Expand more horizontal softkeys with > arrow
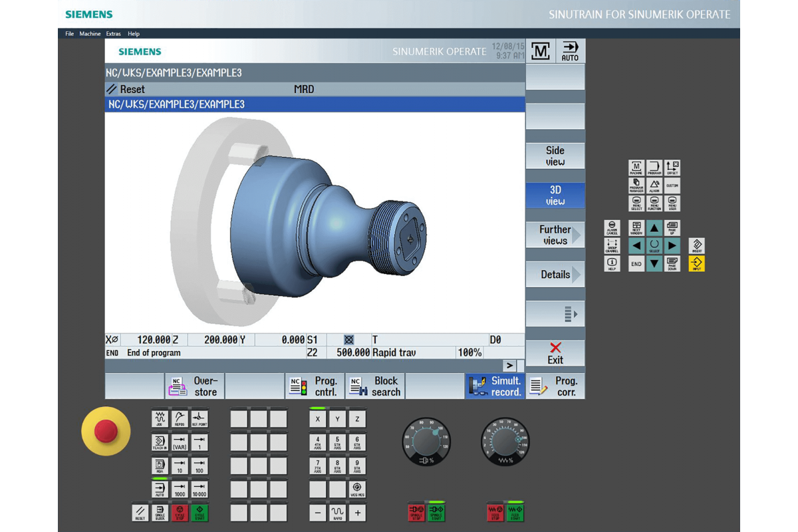 point(509,366)
